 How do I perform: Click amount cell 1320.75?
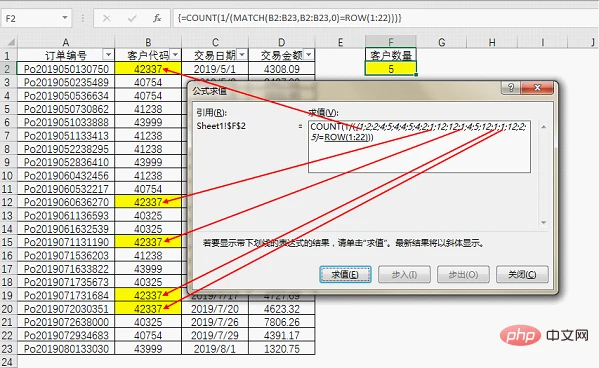tap(282, 349)
